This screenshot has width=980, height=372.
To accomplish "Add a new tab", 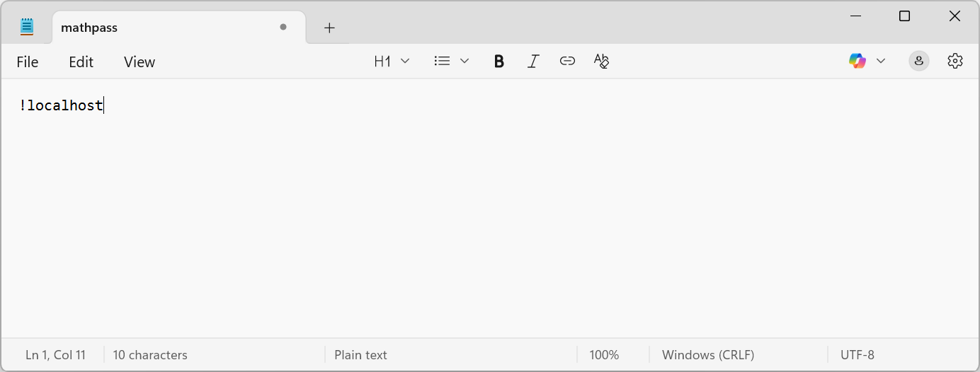I will (x=329, y=28).
